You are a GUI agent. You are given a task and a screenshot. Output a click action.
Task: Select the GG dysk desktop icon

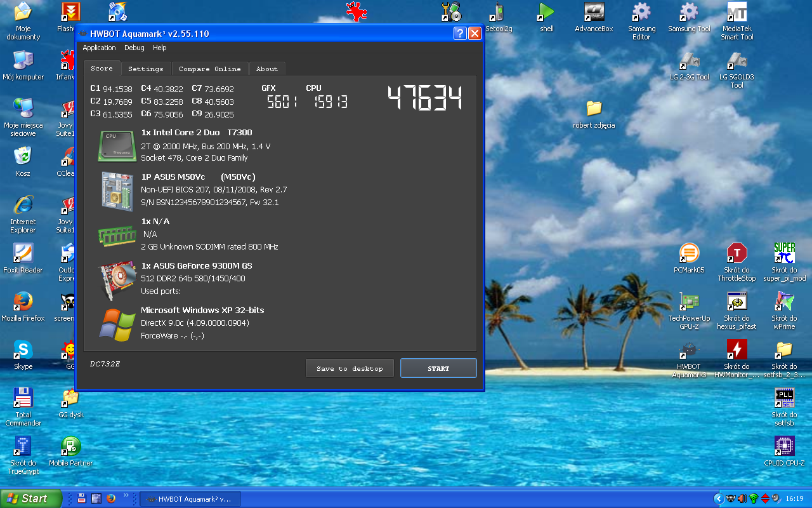pyautogui.click(x=71, y=403)
